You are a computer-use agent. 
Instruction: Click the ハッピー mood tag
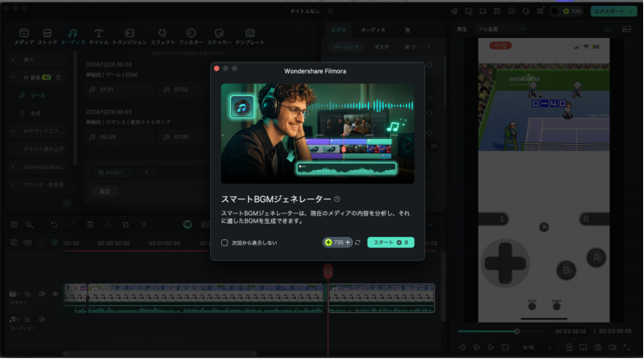(x=114, y=173)
